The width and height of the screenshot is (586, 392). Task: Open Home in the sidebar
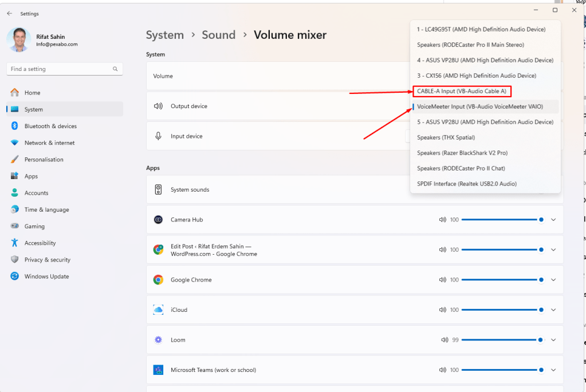(65, 93)
